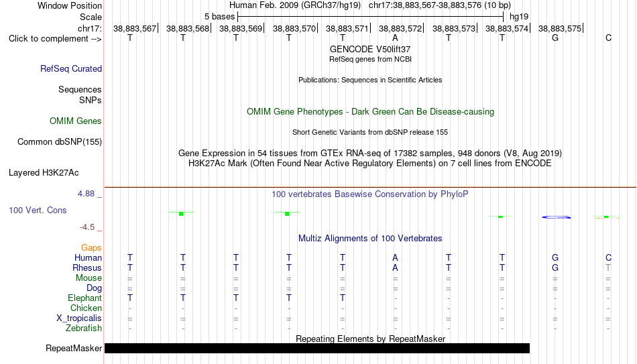Click the Zebrafish species label

point(84,328)
